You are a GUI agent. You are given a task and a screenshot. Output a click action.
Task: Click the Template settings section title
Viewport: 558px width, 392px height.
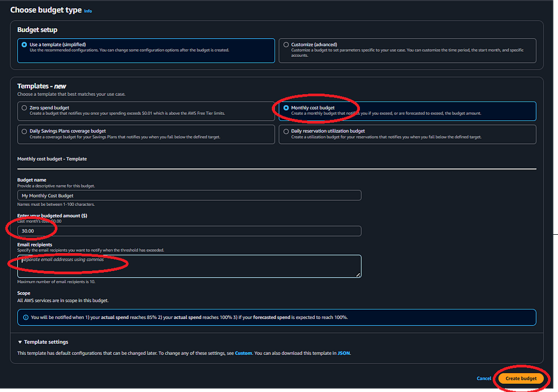(46, 342)
